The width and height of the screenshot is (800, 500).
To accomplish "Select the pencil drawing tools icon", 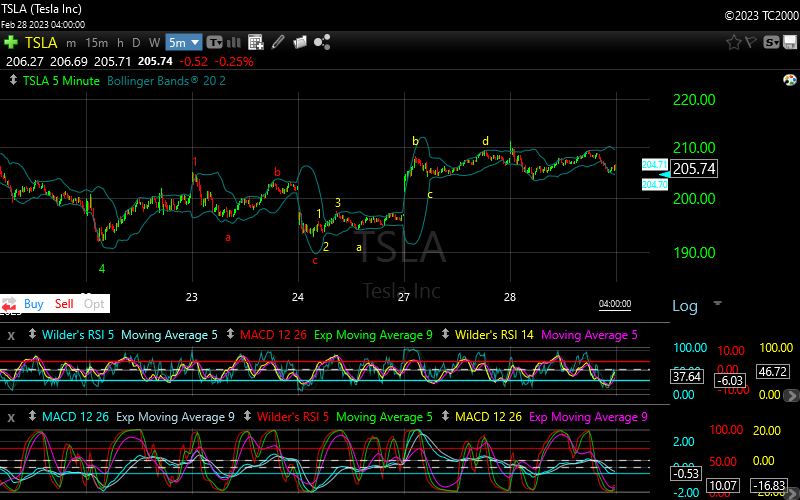I will 278,42.
